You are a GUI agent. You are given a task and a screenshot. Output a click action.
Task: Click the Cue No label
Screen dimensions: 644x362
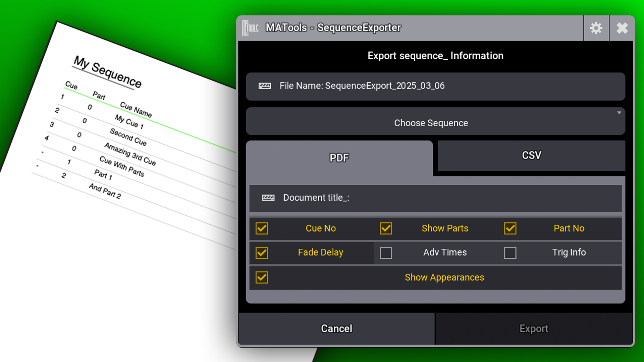click(321, 228)
